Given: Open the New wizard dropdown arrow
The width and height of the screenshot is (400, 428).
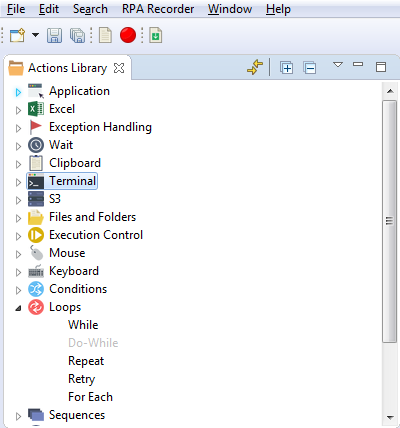Looking at the screenshot, I should 35,35.
